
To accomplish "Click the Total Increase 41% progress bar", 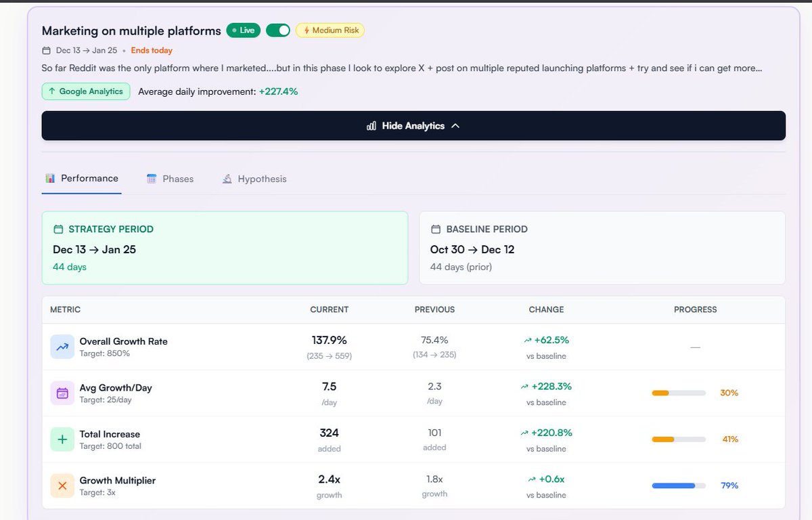I will tap(679, 439).
